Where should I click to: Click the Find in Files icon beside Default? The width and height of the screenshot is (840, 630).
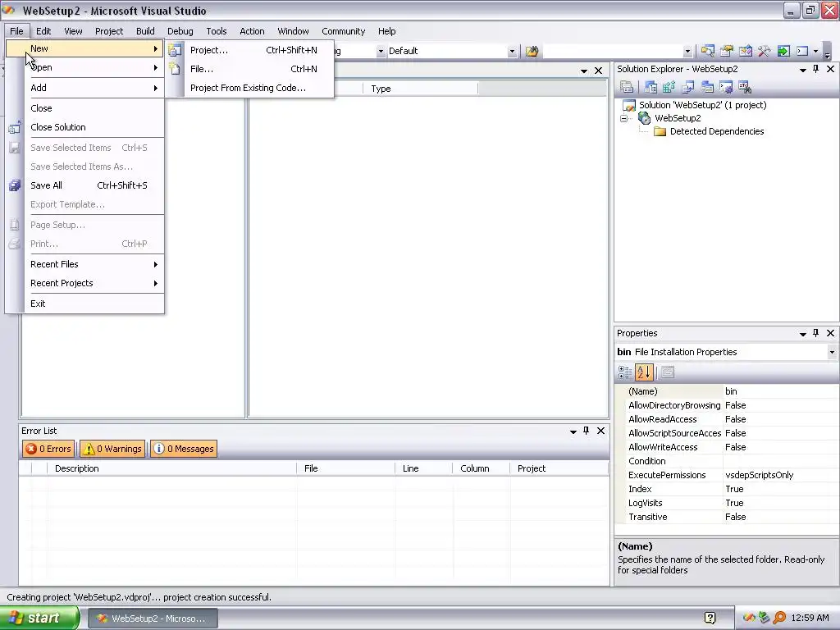click(532, 51)
